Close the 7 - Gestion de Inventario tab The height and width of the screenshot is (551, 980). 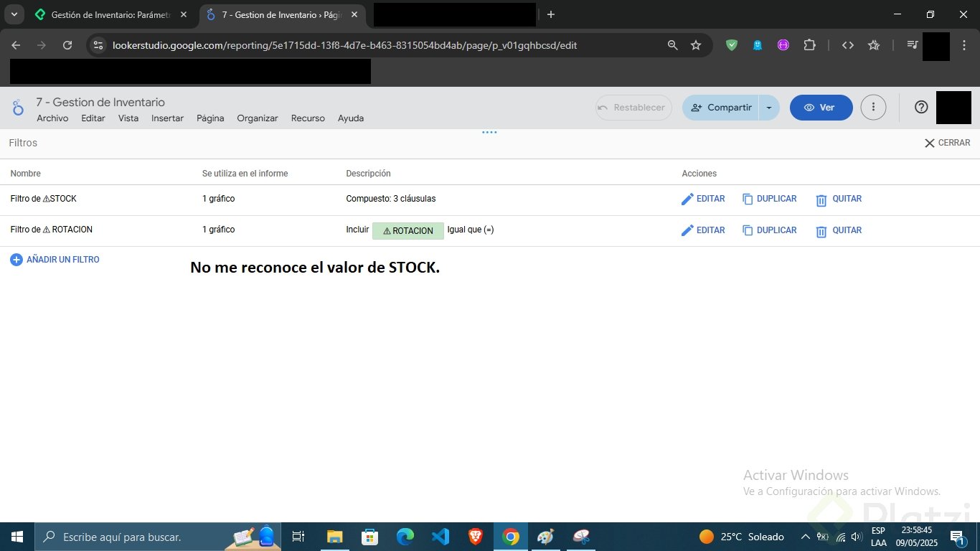(x=354, y=14)
